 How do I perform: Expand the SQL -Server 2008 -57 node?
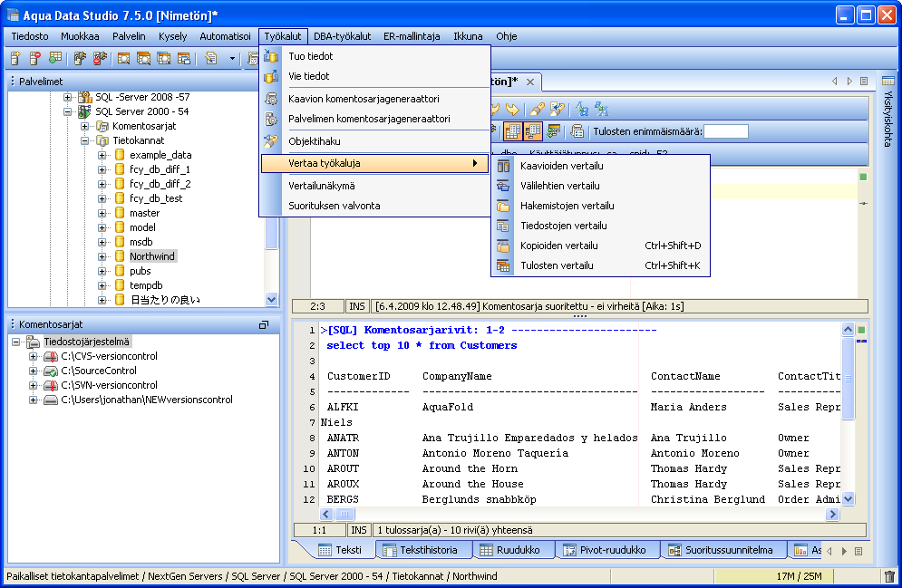67,97
